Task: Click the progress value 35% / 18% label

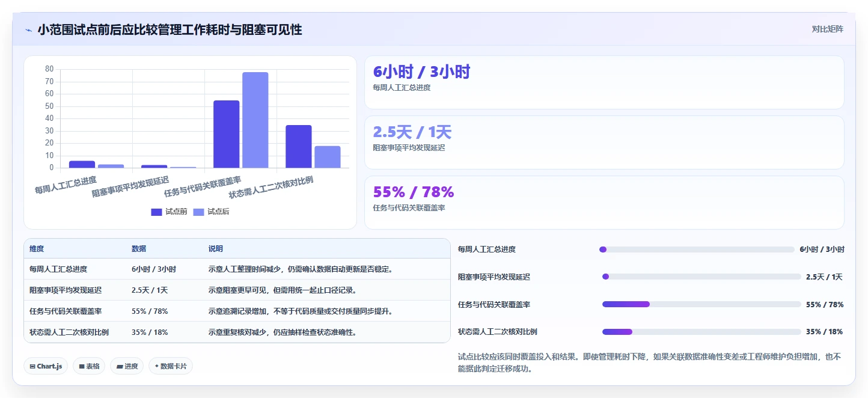Action: coord(825,332)
